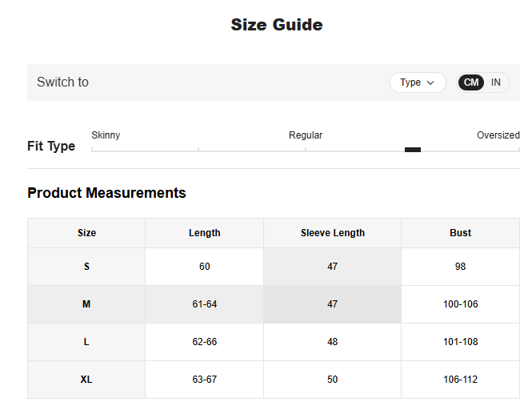Select the S size row
The image size is (532, 402).
pyautogui.click(x=86, y=267)
